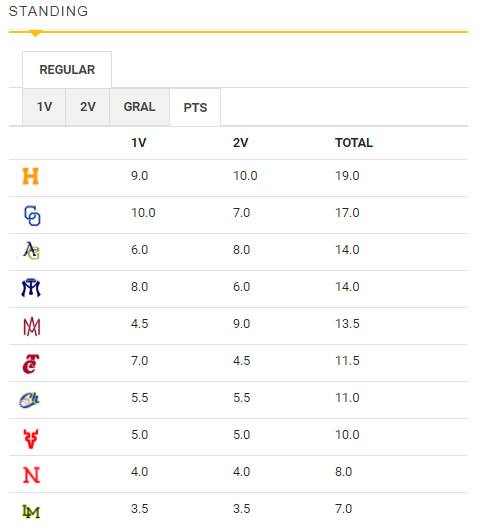This screenshot has width=478, height=532.
Task: Select the maroon outlined M team logo
Action: (32, 326)
